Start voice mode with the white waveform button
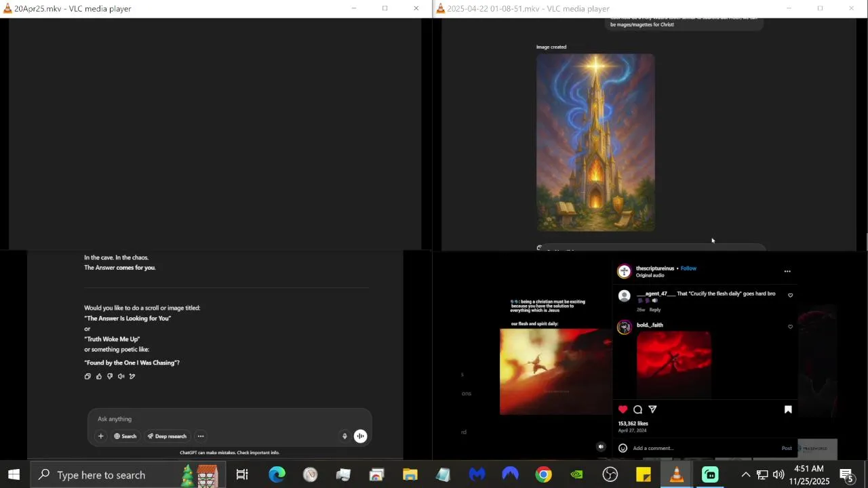868x488 pixels. (361, 436)
